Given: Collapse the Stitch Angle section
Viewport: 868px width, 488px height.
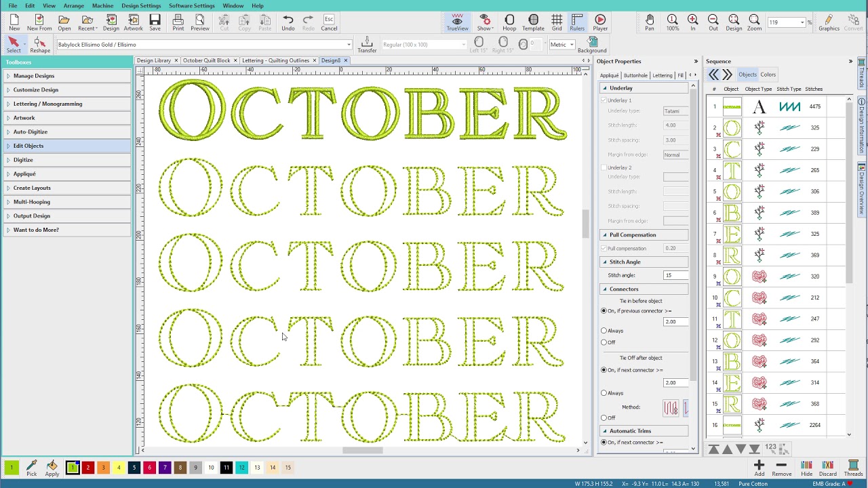Looking at the screenshot, I should coord(604,262).
